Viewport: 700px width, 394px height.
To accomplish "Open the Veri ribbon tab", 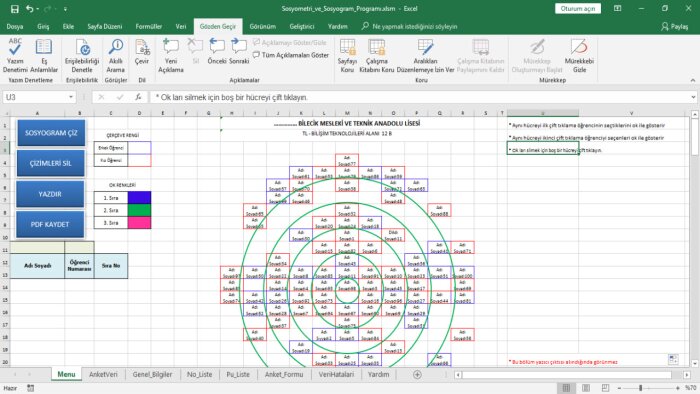I will [181, 27].
